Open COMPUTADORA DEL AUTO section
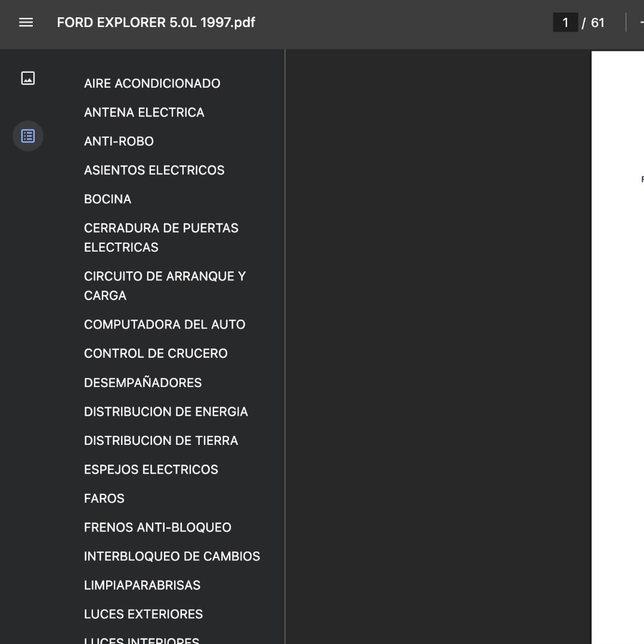This screenshot has height=644, width=644. pyautogui.click(x=165, y=324)
